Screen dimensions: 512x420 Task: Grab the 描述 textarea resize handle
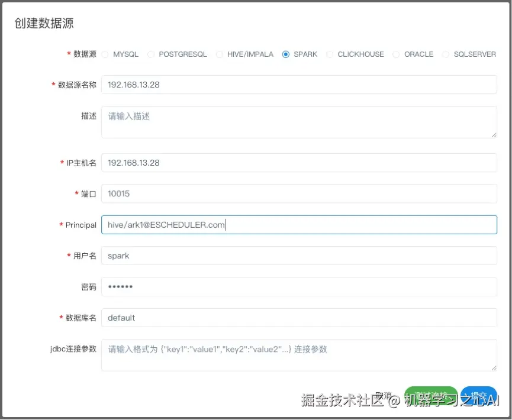point(494,135)
